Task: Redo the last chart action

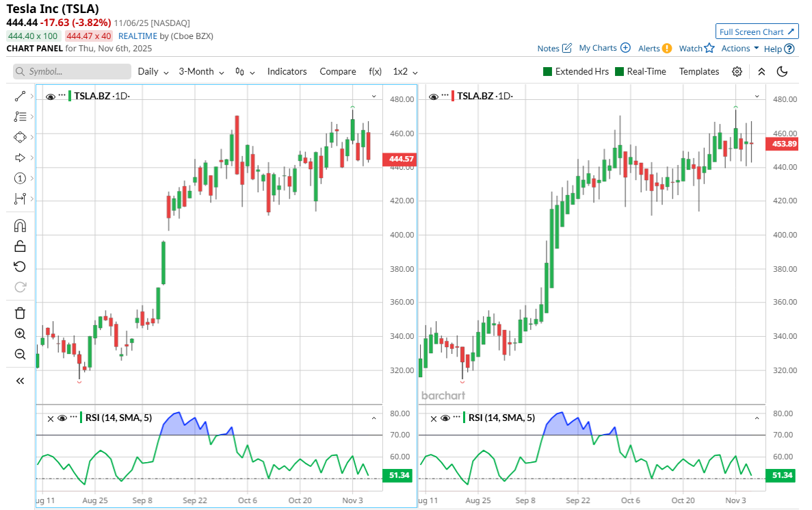Action: point(21,287)
